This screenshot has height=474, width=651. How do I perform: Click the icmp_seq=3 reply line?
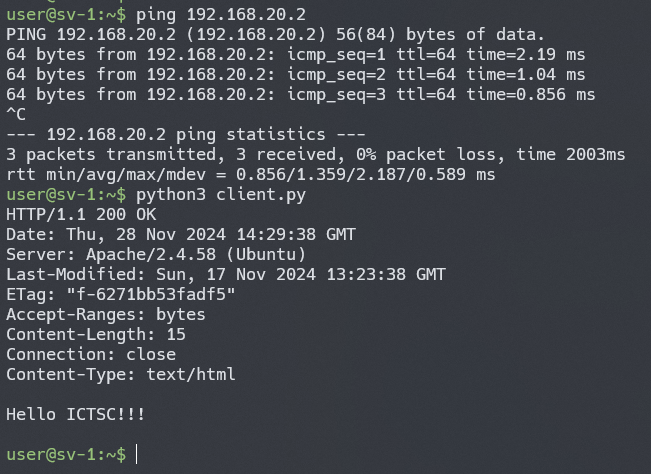pyautogui.click(x=300, y=94)
